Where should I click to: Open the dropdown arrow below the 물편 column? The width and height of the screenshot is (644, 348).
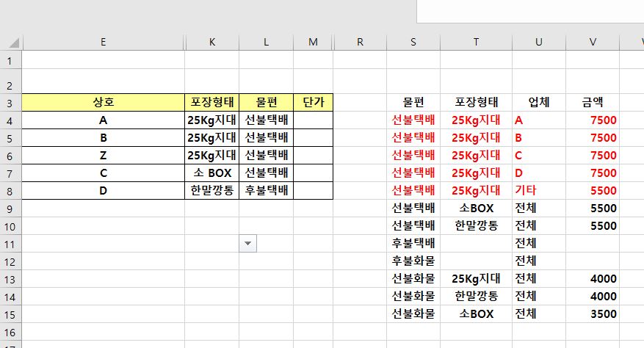pos(247,243)
